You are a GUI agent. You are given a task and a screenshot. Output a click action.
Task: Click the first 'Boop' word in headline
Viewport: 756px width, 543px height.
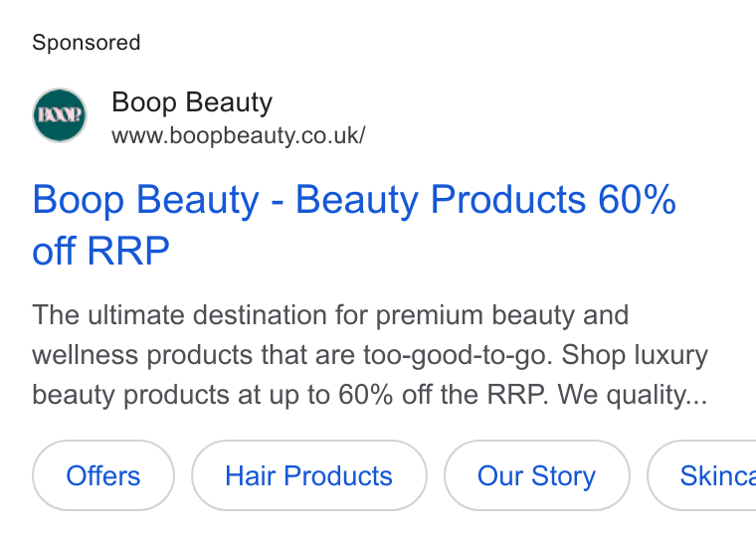(79, 200)
